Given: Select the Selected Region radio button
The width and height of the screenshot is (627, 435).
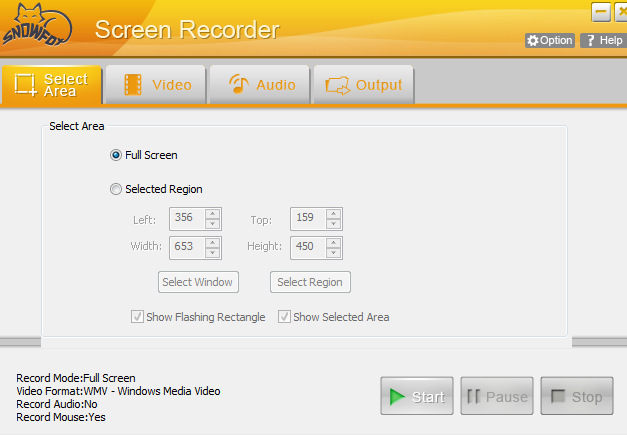Looking at the screenshot, I should tap(116, 189).
